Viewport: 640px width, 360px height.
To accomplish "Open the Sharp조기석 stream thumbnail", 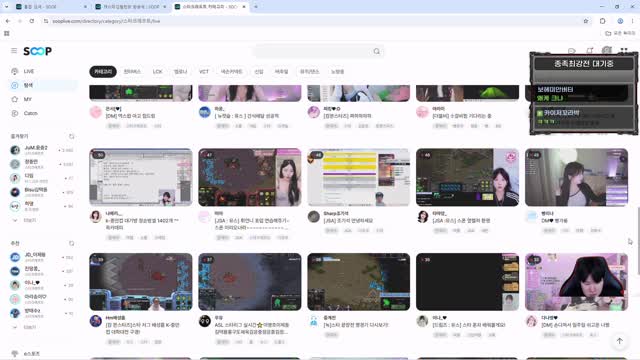I will pos(358,177).
